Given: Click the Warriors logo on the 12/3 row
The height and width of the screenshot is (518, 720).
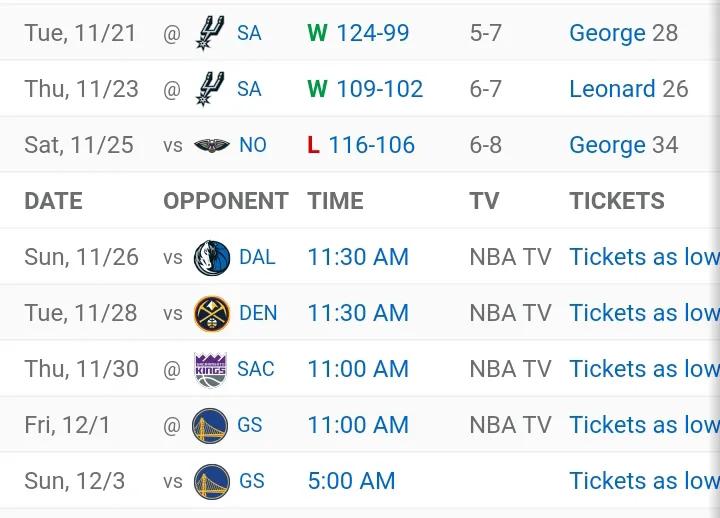Looking at the screenshot, I should (212, 482).
